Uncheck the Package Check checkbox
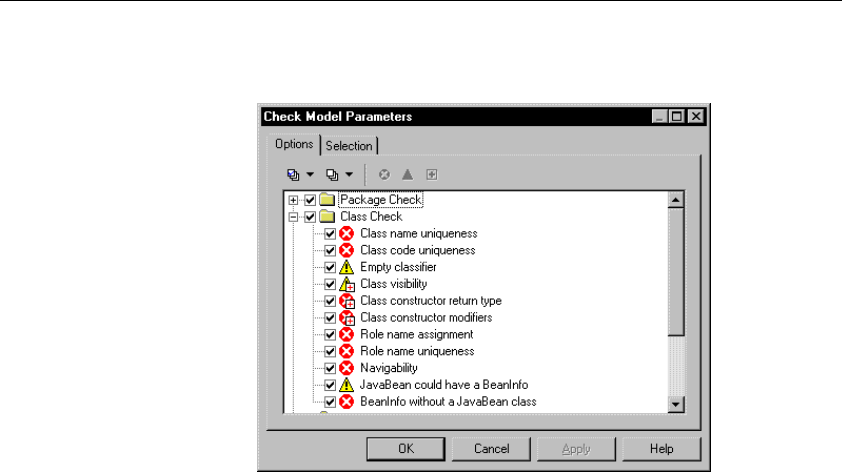The height and width of the screenshot is (472, 842). (310, 200)
